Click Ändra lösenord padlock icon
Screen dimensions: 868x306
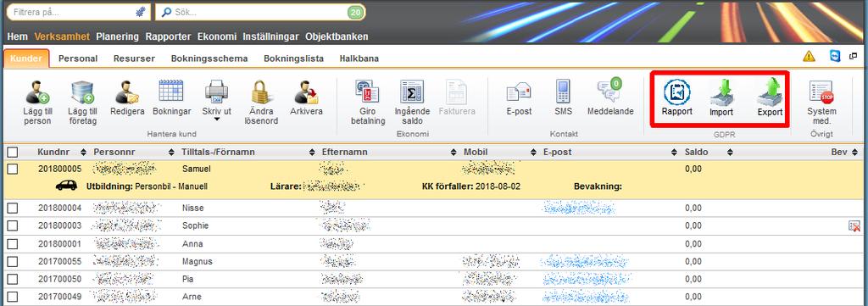point(260,92)
